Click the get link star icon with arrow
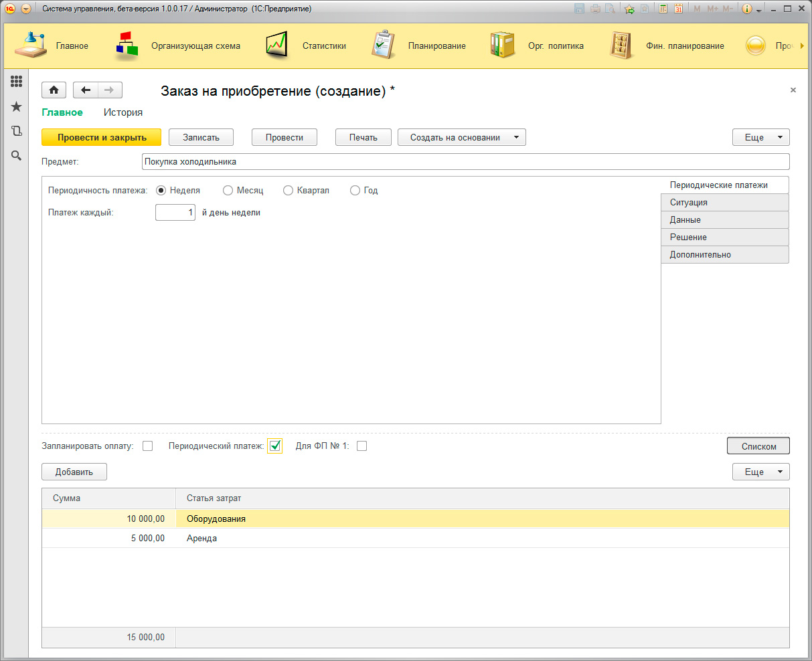This screenshot has width=812, height=661. point(629,9)
